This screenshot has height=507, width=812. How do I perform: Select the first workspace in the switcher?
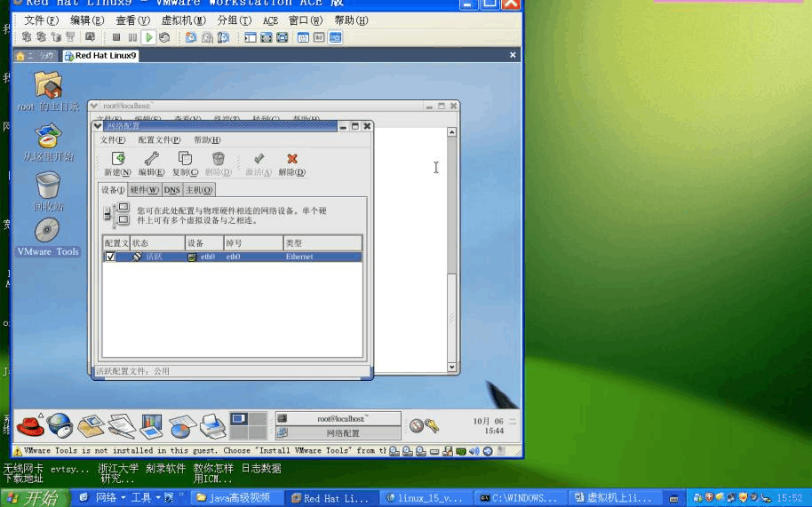tap(239, 418)
